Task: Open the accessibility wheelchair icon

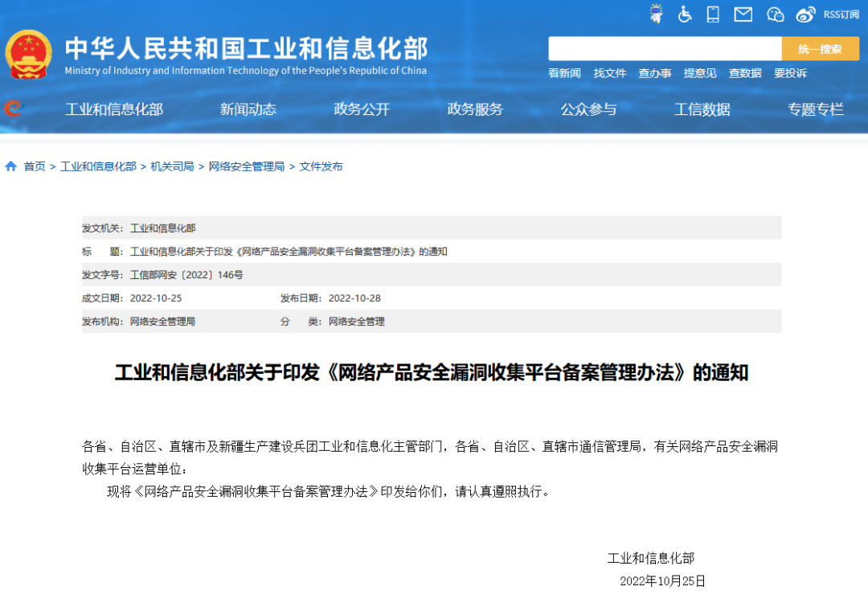Action: pyautogui.click(x=685, y=14)
